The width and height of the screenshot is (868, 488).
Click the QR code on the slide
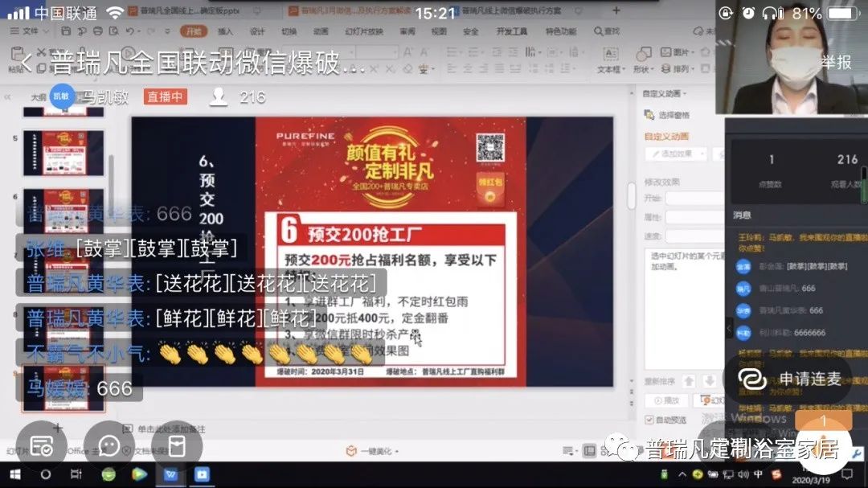[x=490, y=148]
